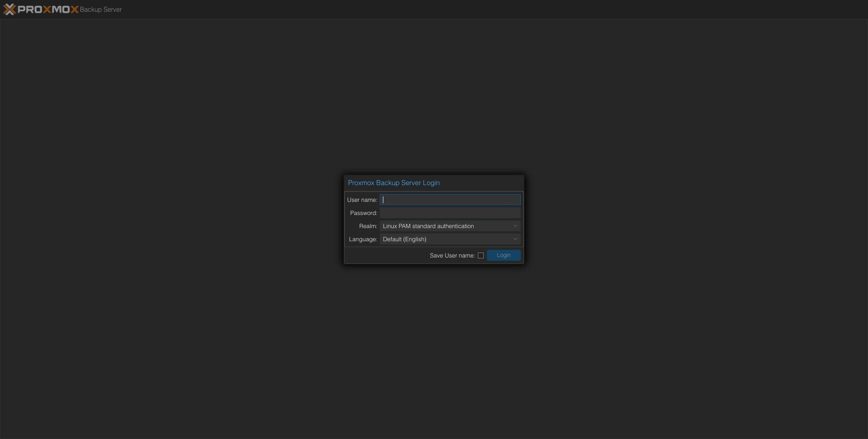Image resolution: width=868 pixels, height=439 pixels.
Task: Enable the Save User name checkbox
Action: 481,256
